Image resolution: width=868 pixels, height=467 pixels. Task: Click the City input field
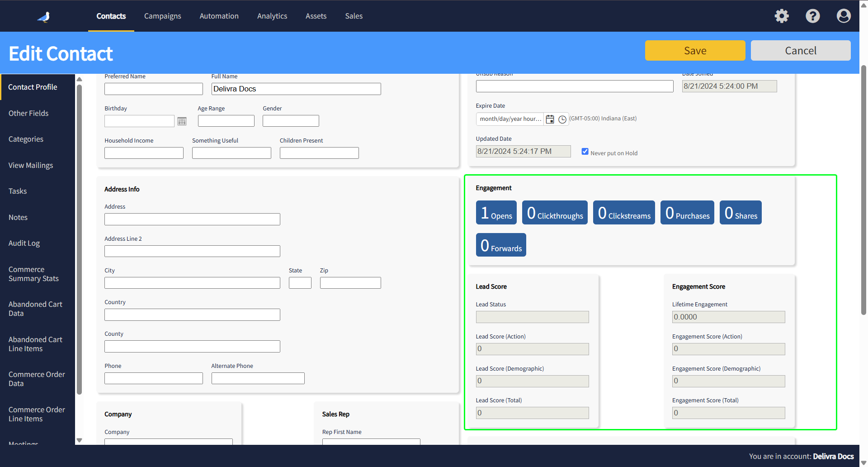(192, 283)
